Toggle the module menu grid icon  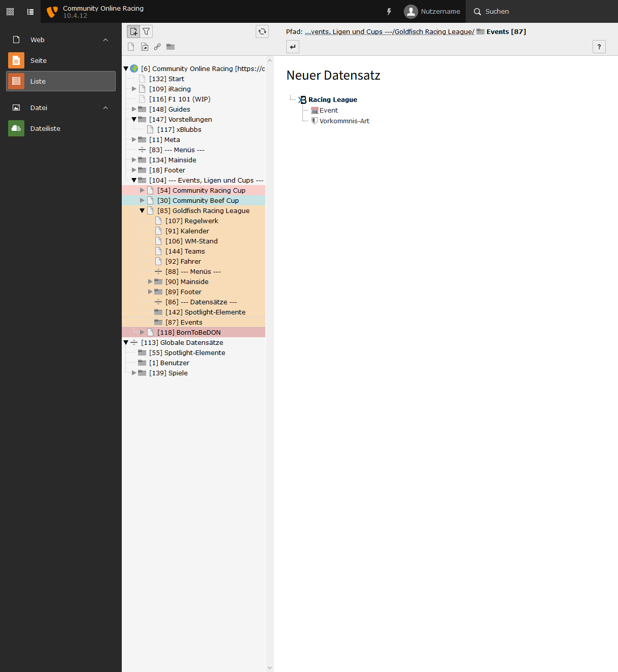pos(10,11)
